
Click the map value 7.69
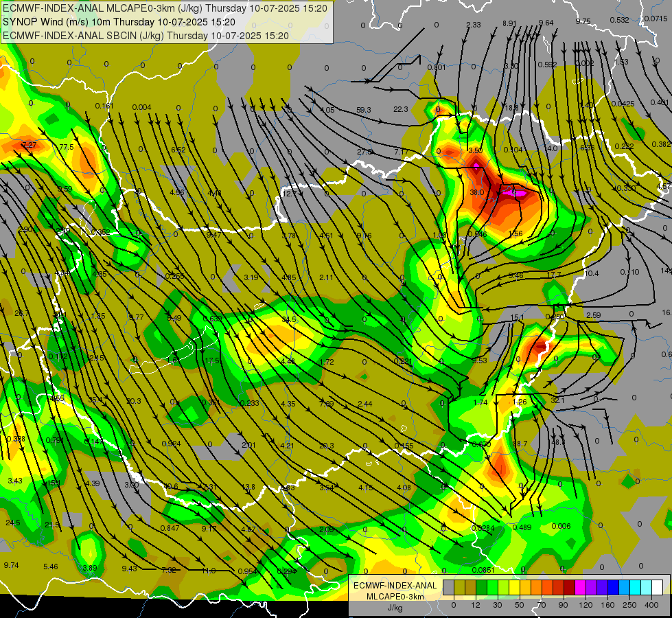tap(327, 404)
